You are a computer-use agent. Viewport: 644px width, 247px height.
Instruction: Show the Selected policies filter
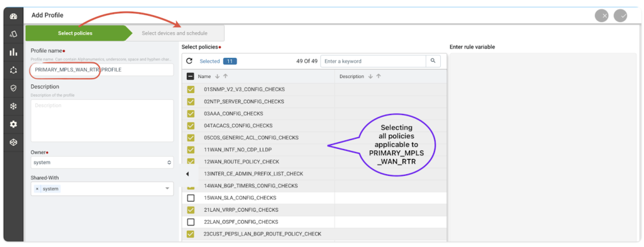point(209,61)
